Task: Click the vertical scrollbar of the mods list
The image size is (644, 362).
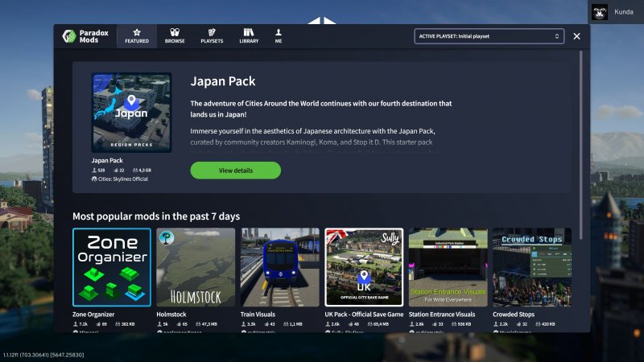Action: click(581, 145)
